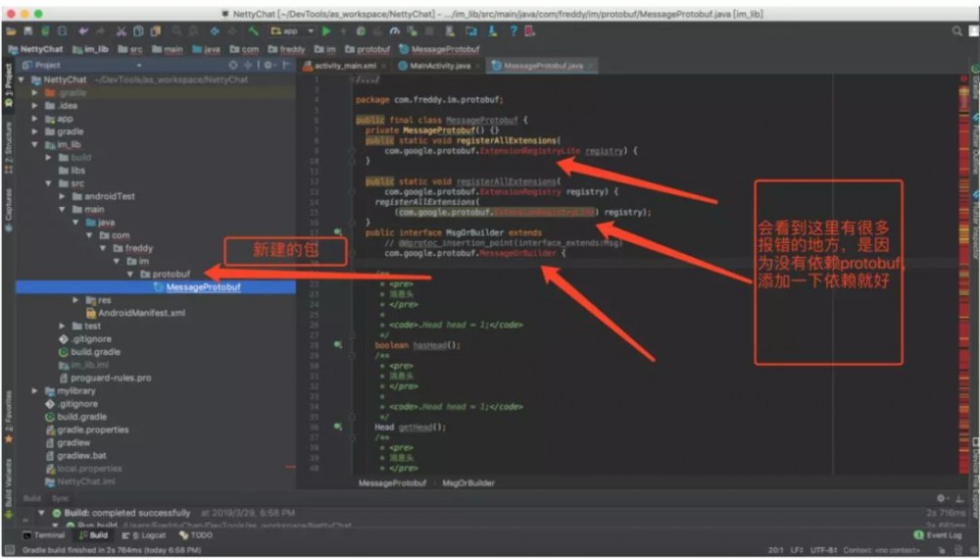Click the Cut scissors icon
Viewport: 980px width, 560px height.
122,31
